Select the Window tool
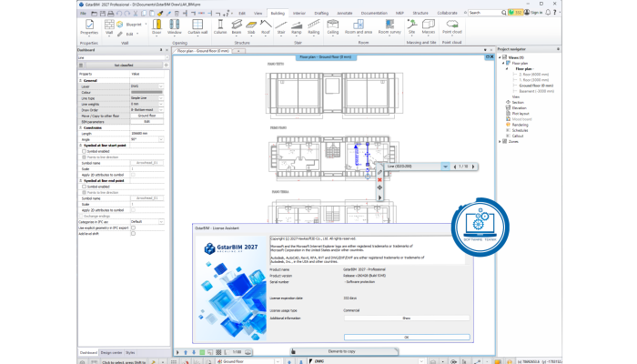The width and height of the screenshot is (637, 364). [175, 27]
